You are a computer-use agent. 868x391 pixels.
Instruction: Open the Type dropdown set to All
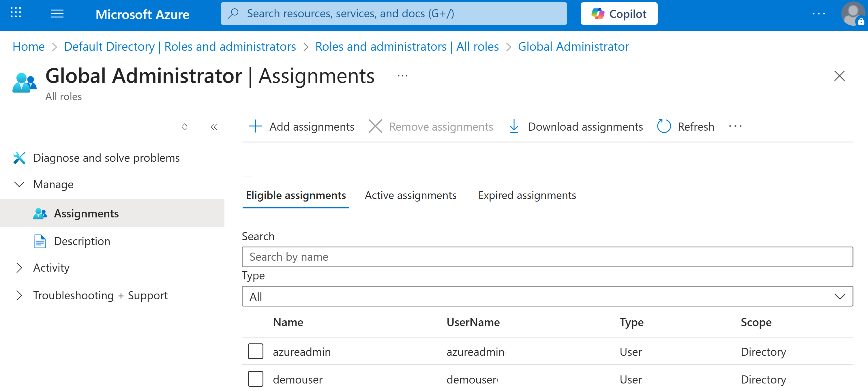[547, 296]
